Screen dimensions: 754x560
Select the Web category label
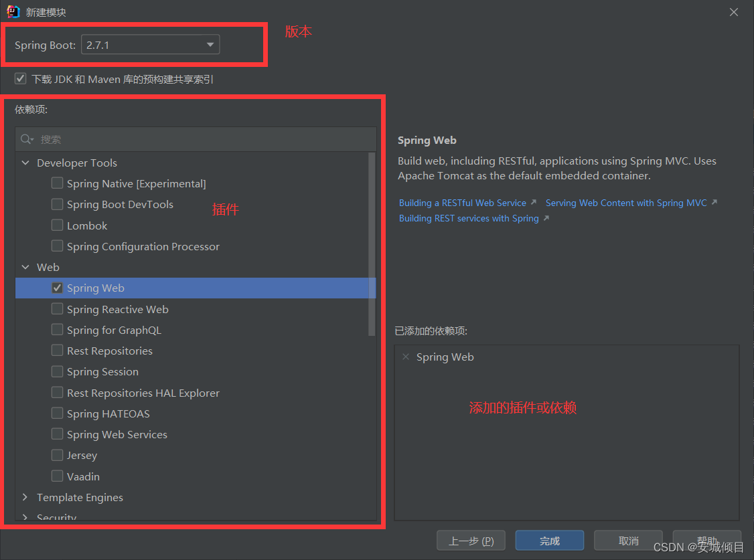[x=48, y=267]
